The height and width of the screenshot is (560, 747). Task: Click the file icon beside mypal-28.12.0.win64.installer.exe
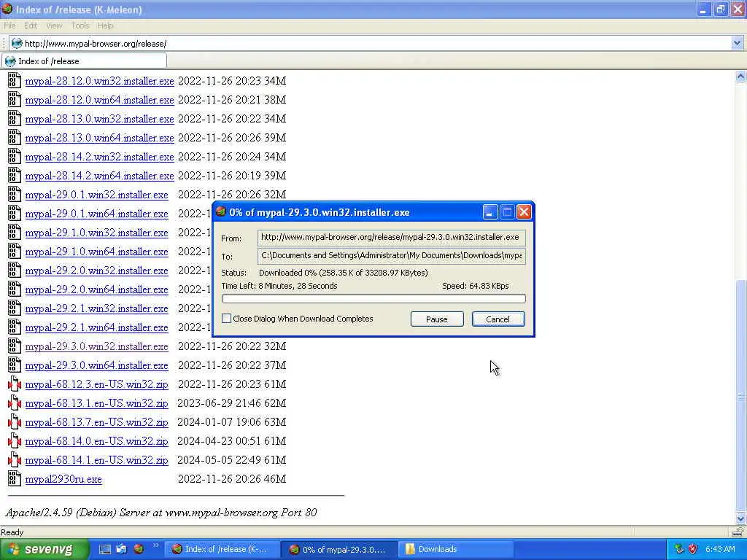coord(15,99)
